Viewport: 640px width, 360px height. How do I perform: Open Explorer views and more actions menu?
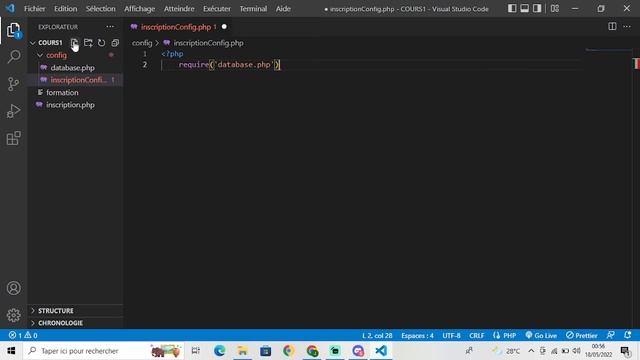click(x=110, y=27)
